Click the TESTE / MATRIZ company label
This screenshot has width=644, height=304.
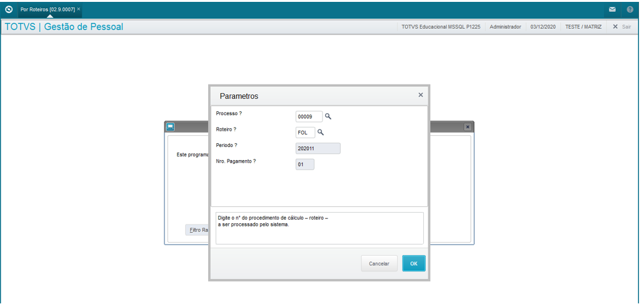point(583,27)
